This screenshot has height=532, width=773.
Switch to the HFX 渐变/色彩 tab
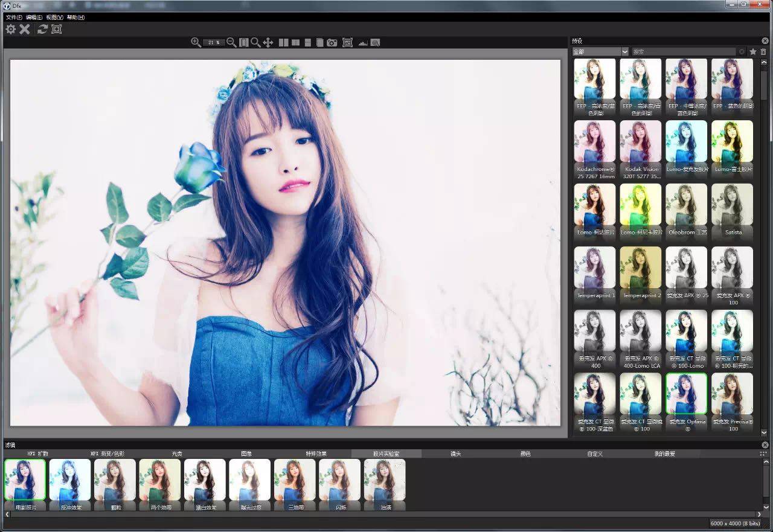107,453
